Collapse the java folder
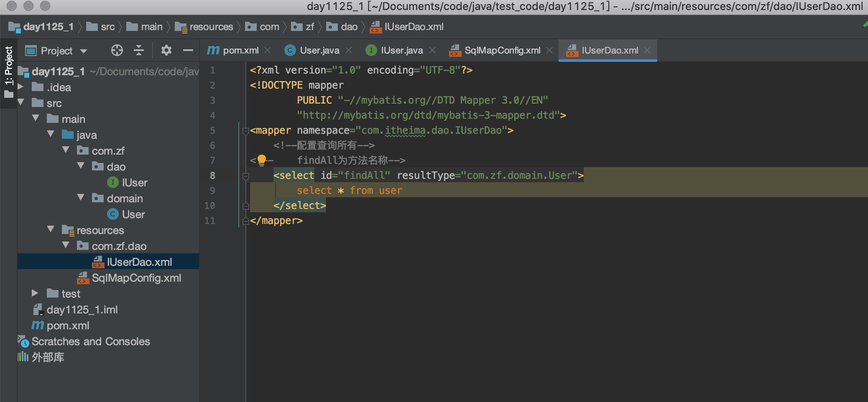868x402 pixels. pos(51,134)
